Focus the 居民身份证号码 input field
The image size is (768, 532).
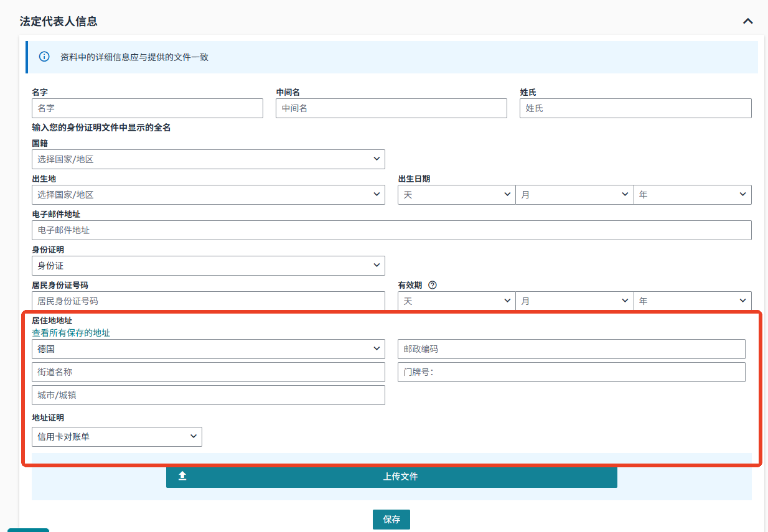click(208, 301)
